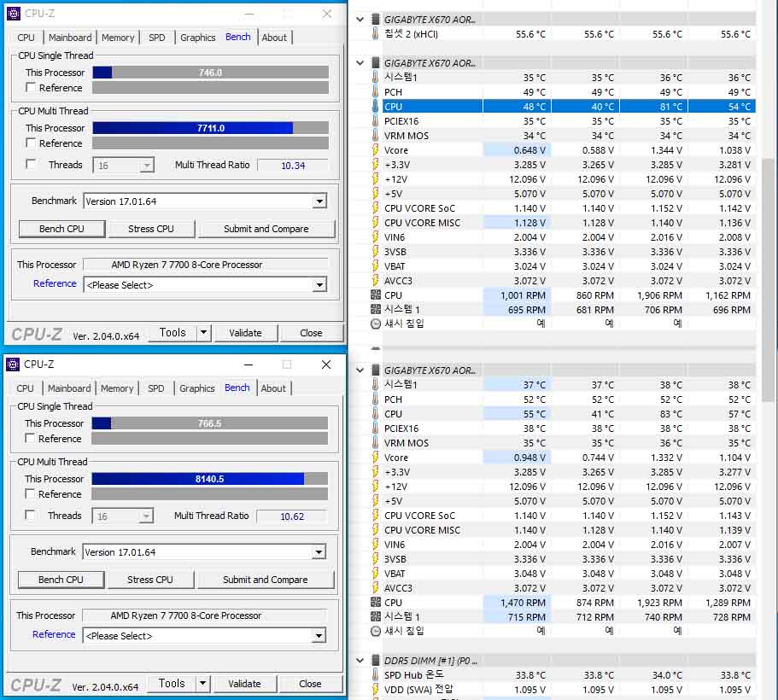Screen dimensions: 778x700
Task: Click single thread score bar 746.0
Action: click(210, 73)
